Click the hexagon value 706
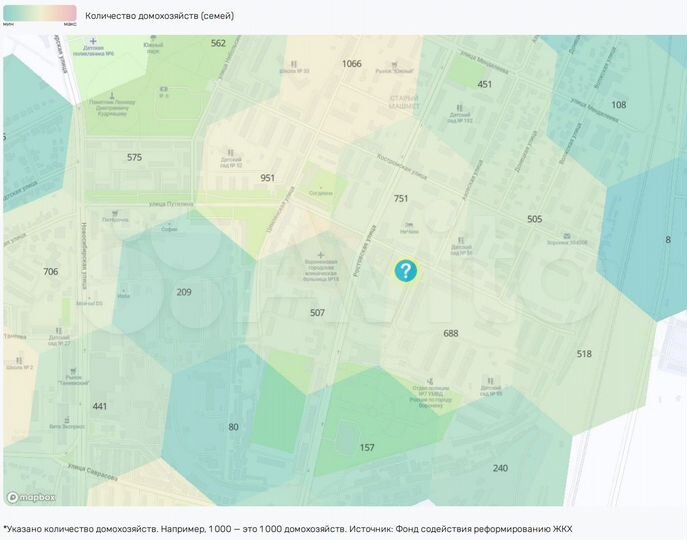The height and width of the screenshot is (540, 687). [50, 272]
